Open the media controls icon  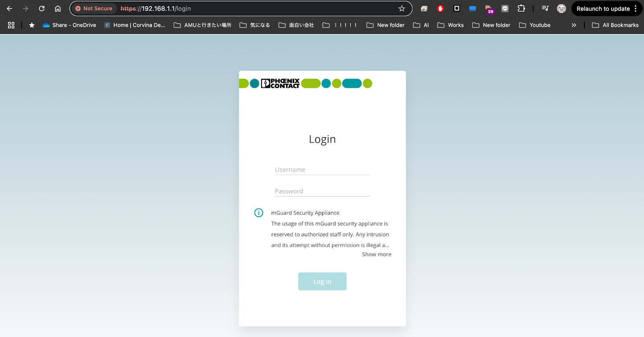pyautogui.click(x=545, y=8)
